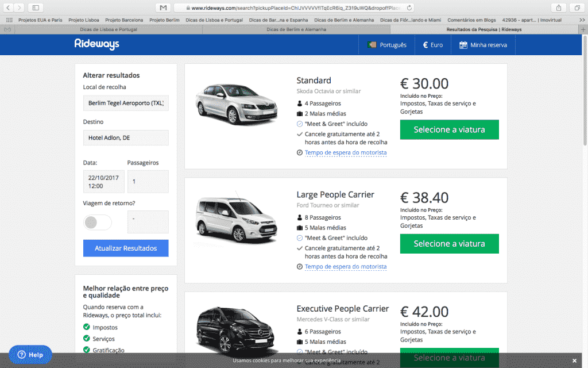
Task: Click the return date field
Action: tap(148, 222)
